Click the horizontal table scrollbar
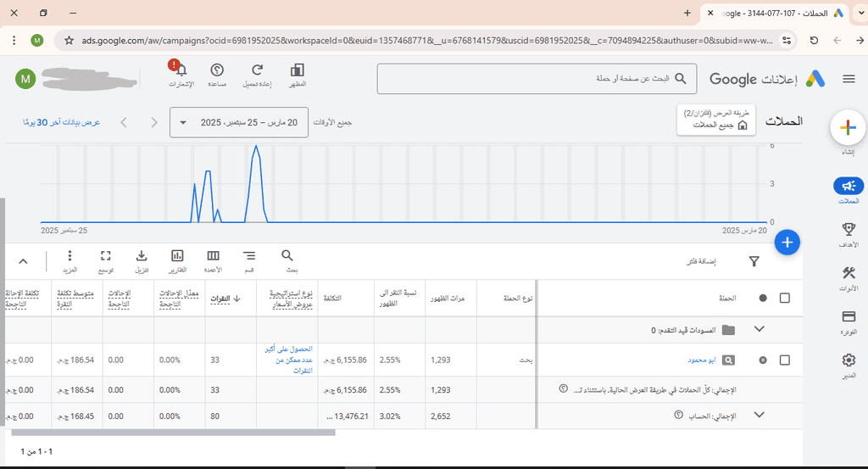868x469 pixels. pyautogui.click(x=173, y=433)
